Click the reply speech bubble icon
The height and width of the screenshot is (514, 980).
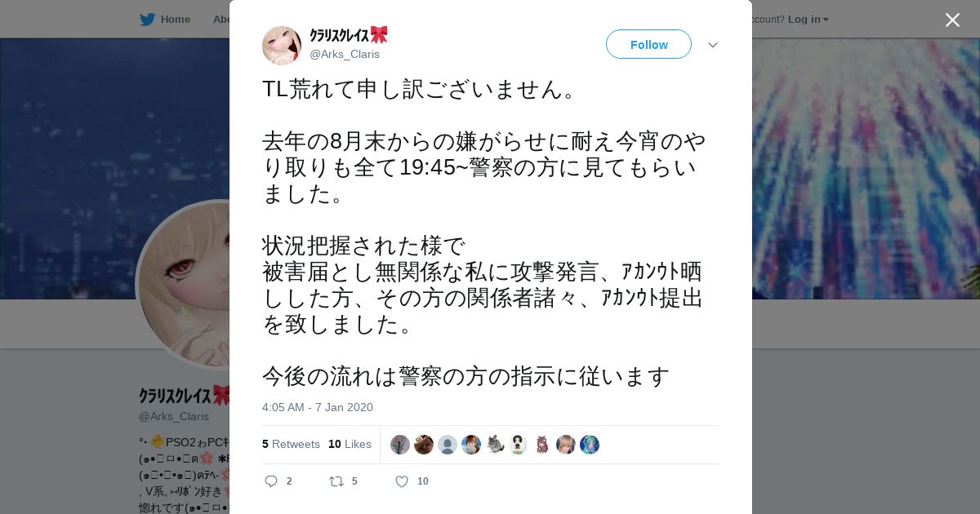[272, 481]
